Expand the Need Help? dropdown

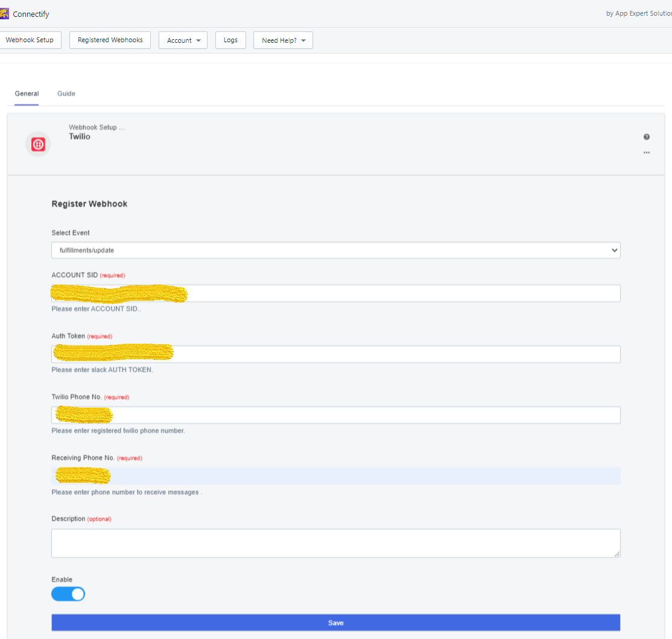283,40
